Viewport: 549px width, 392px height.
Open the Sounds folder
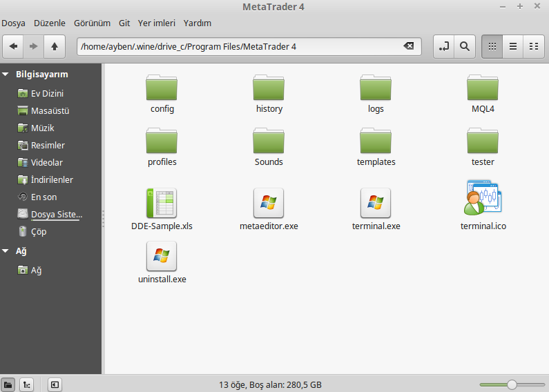[269, 148]
